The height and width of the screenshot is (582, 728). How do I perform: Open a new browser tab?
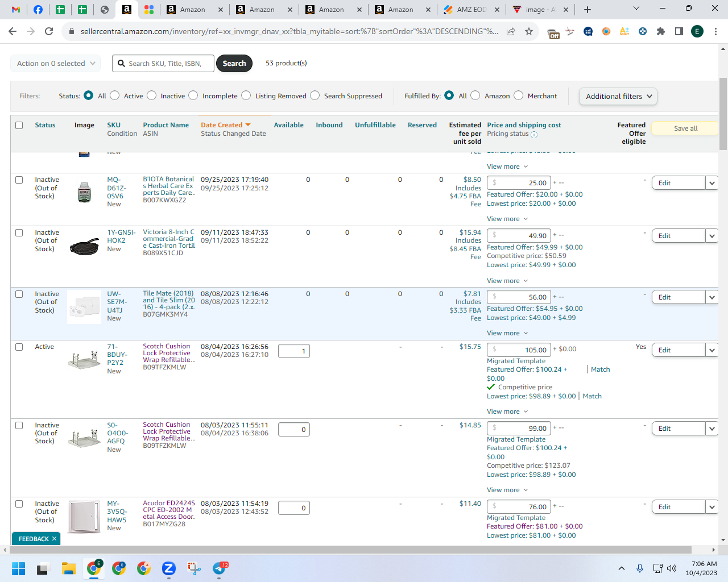pyautogui.click(x=588, y=10)
